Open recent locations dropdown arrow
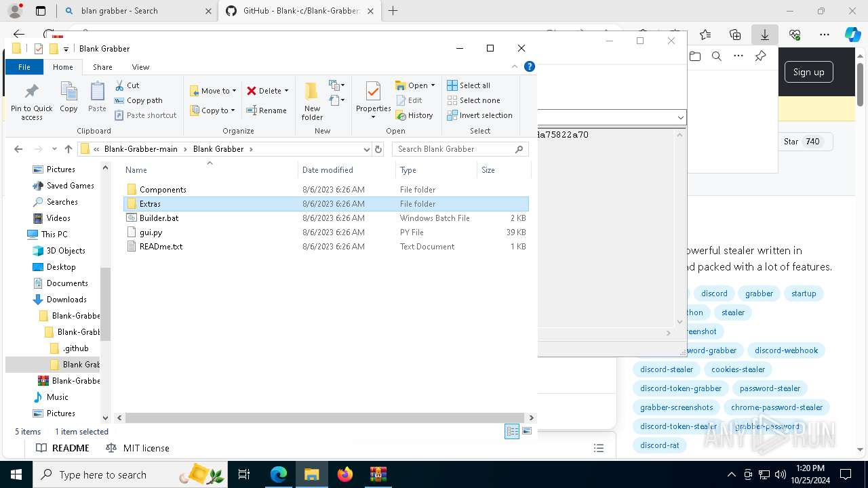Image resolution: width=868 pixels, height=488 pixels. [x=54, y=149]
